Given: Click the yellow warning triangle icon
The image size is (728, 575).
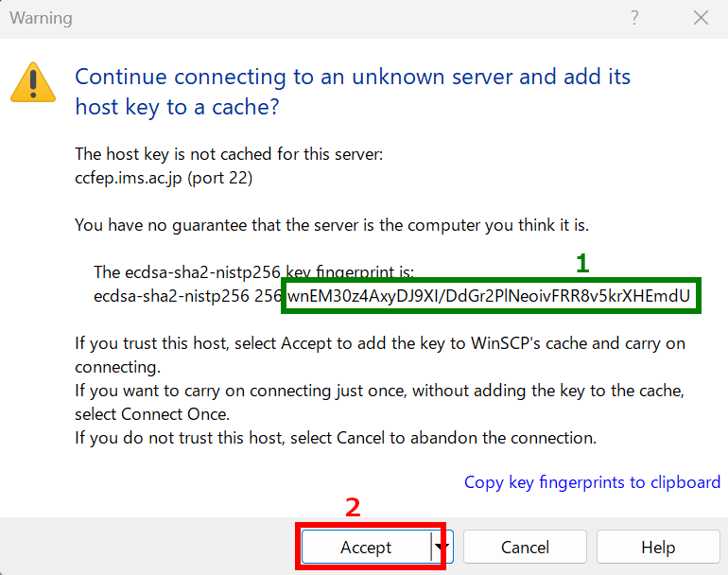Looking at the screenshot, I should (32, 82).
